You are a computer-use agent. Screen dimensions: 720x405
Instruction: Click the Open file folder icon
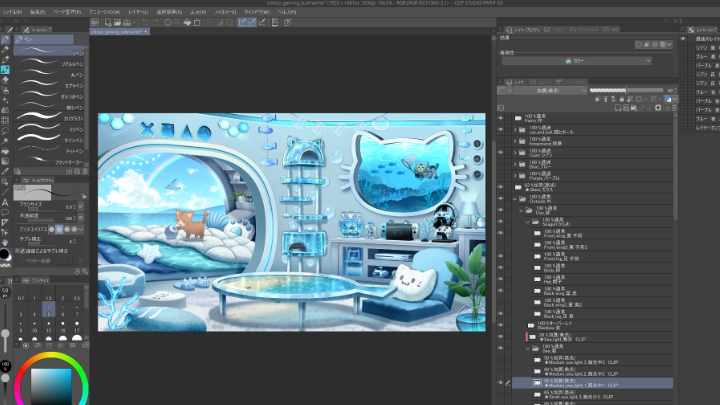click(117, 22)
